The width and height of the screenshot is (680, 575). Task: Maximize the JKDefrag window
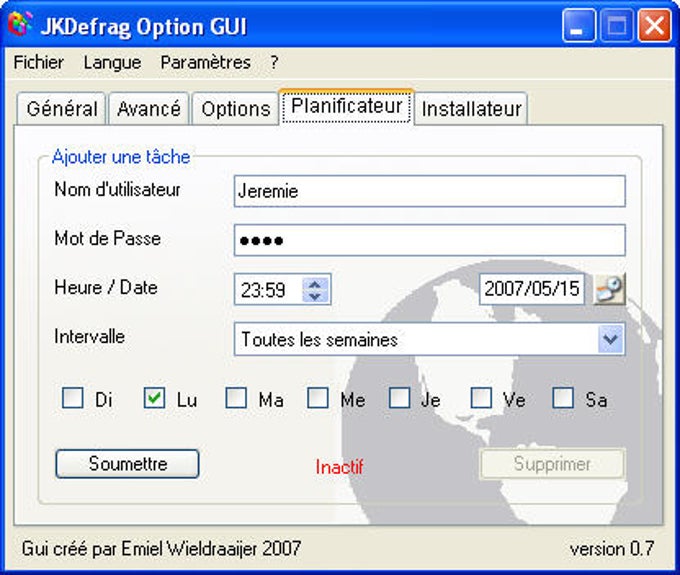(617, 26)
